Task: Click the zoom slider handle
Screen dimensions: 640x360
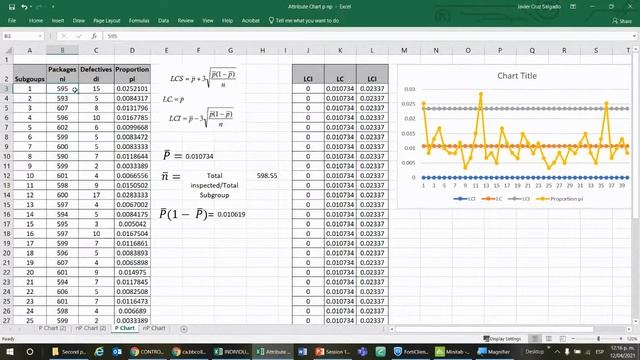Action: (x=598, y=339)
